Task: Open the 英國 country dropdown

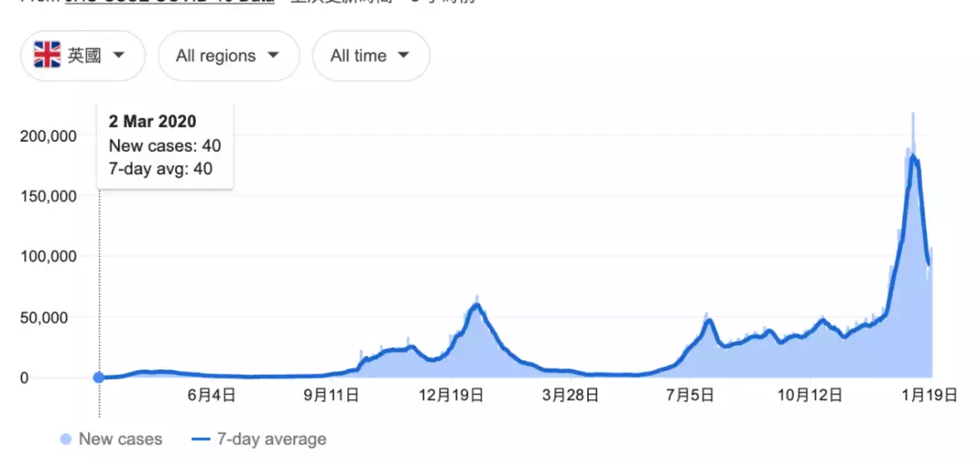Action: [83, 55]
